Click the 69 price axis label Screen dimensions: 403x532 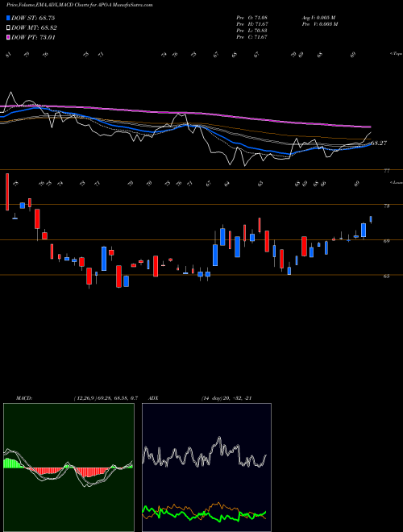click(386, 241)
